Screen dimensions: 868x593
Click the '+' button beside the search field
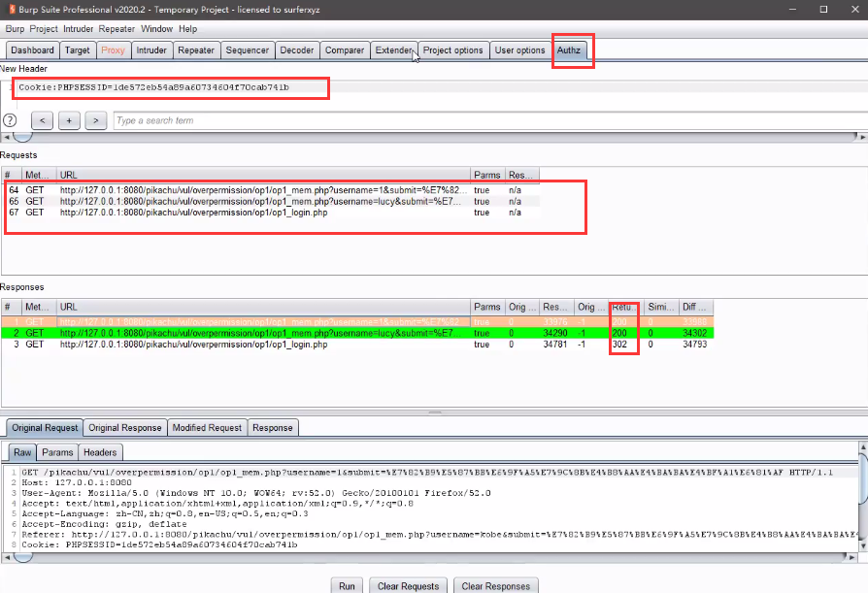[68, 120]
